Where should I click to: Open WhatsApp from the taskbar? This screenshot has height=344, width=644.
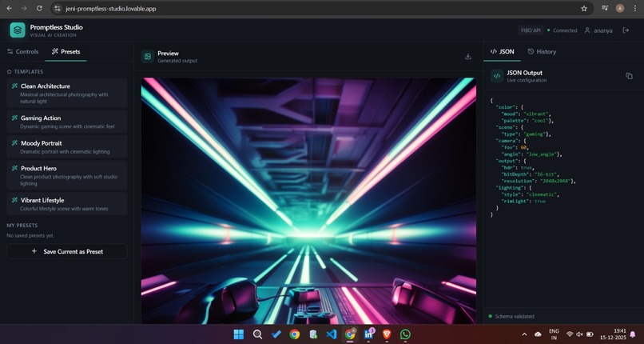pyautogui.click(x=405, y=334)
